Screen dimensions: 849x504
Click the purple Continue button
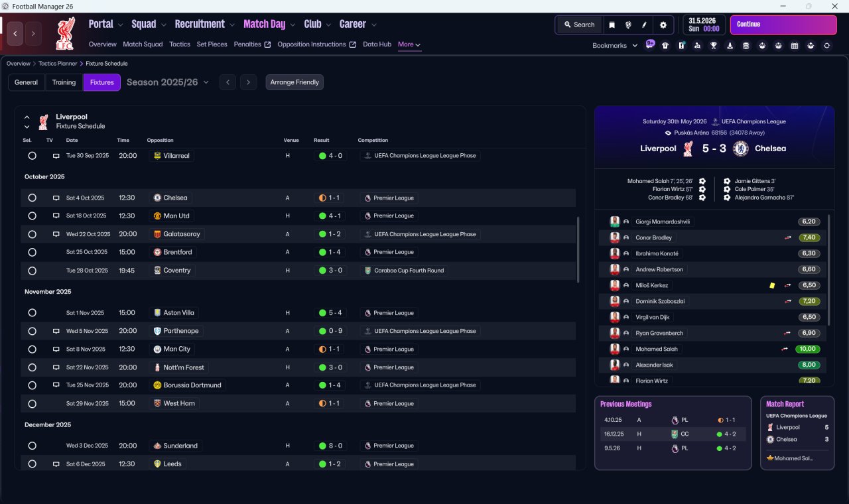783,25
